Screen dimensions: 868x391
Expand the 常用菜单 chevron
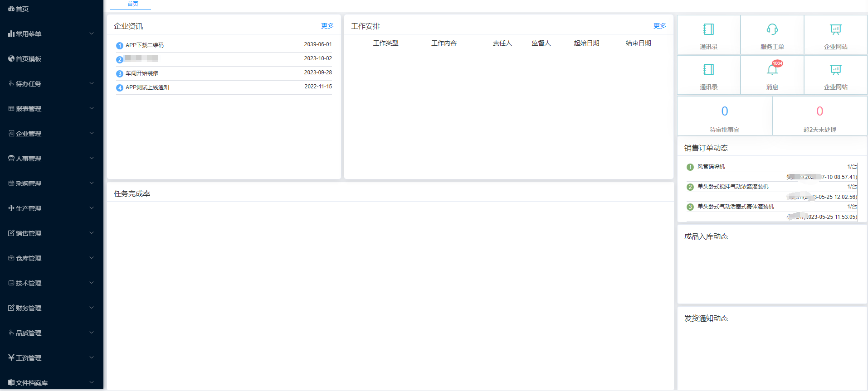coord(92,34)
